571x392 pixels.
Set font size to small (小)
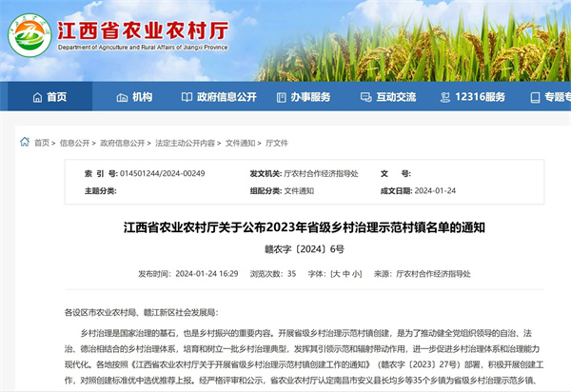356,273
